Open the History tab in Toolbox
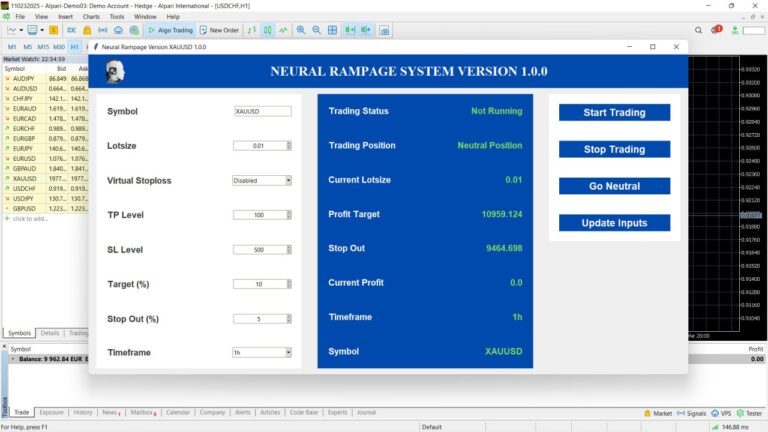Screen dimensions: 768x432 [x=83, y=412]
